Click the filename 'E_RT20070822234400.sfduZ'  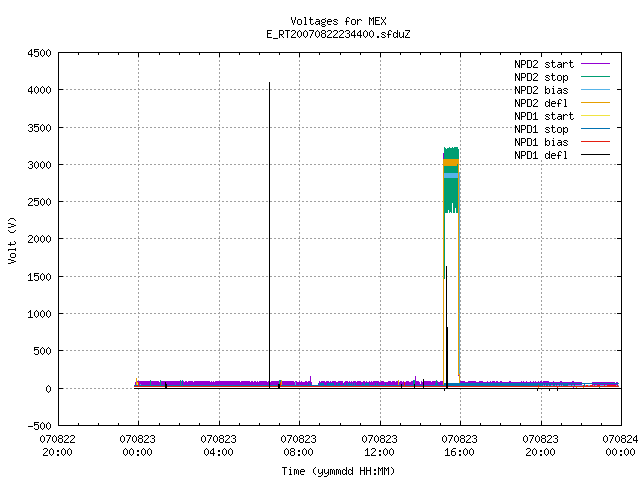tap(338, 34)
